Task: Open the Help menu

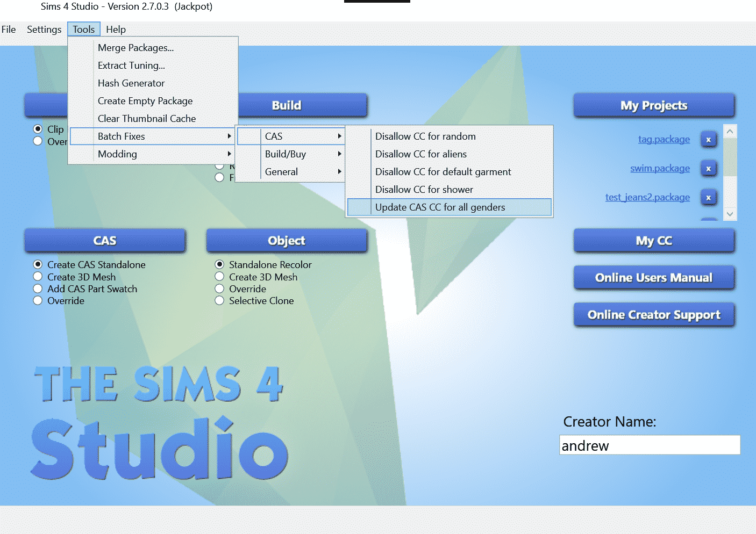Action: point(116,29)
